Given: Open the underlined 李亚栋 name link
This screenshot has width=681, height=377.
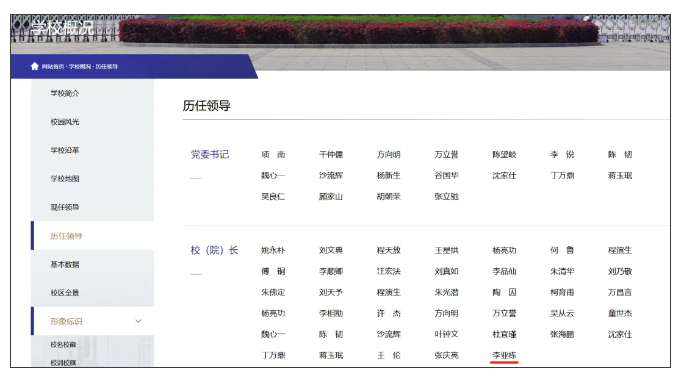Looking at the screenshot, I should (x=504, y=355).
